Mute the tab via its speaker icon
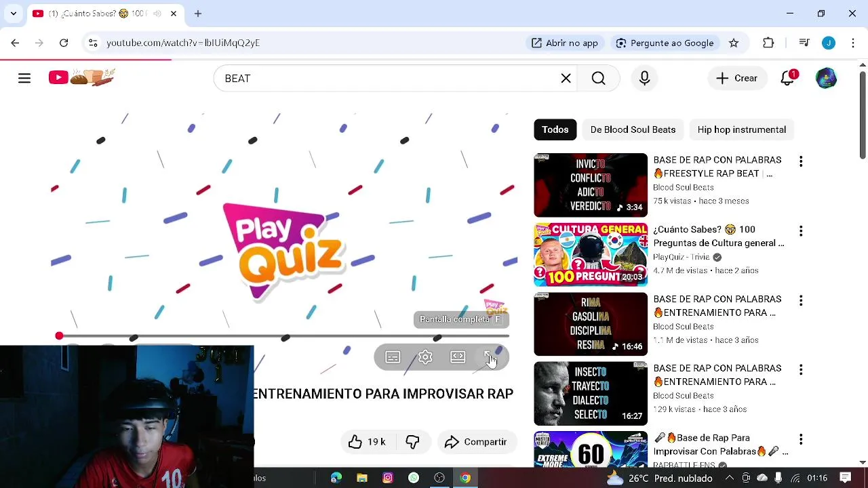868x488 pixels. click(157, 14)
